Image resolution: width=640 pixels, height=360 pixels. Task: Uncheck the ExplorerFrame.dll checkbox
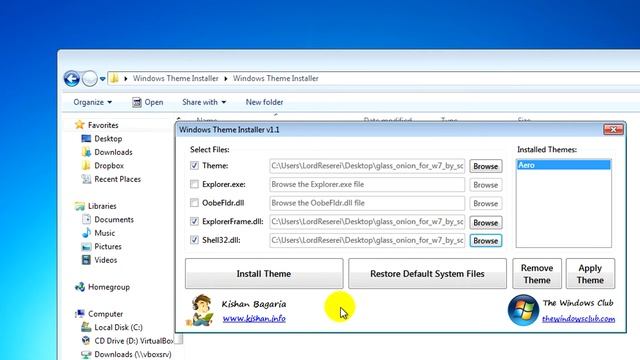coord(194,222)
